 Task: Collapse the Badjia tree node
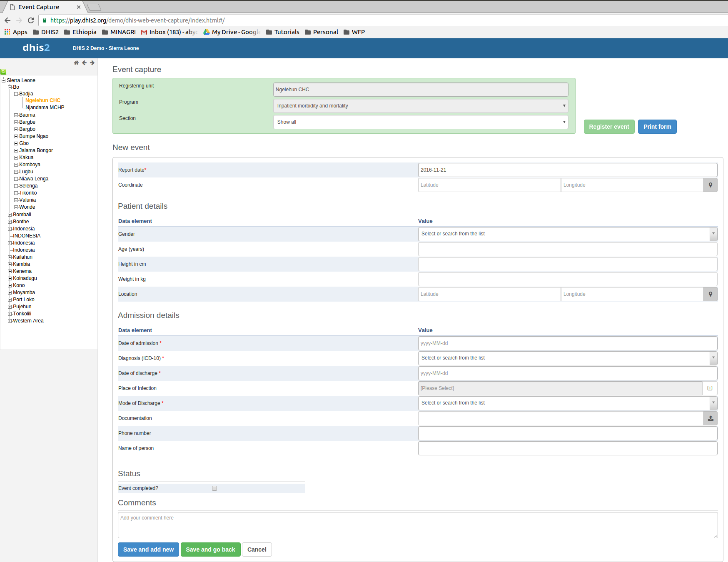[x=16, y=94]
